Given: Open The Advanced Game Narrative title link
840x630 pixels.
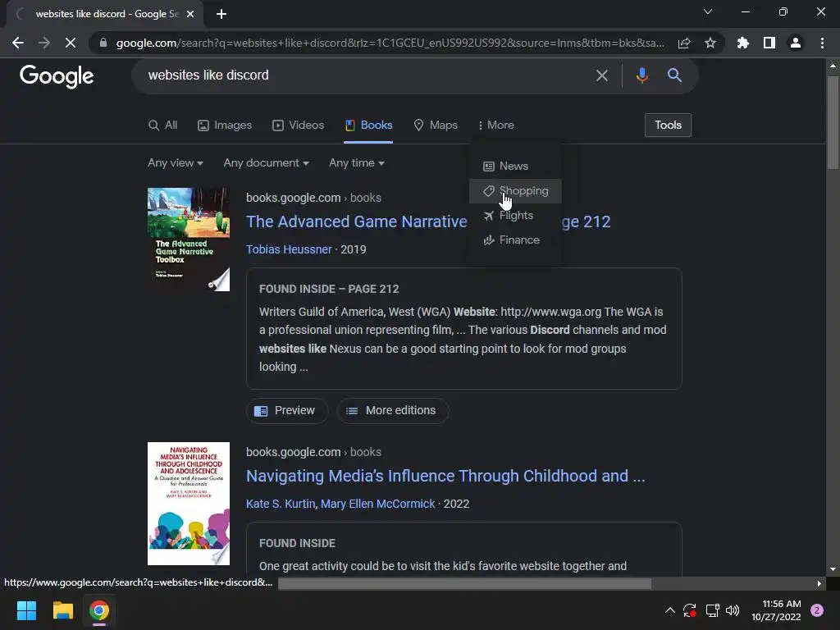Looking at the screenshot, I should [x=356, y=221].
